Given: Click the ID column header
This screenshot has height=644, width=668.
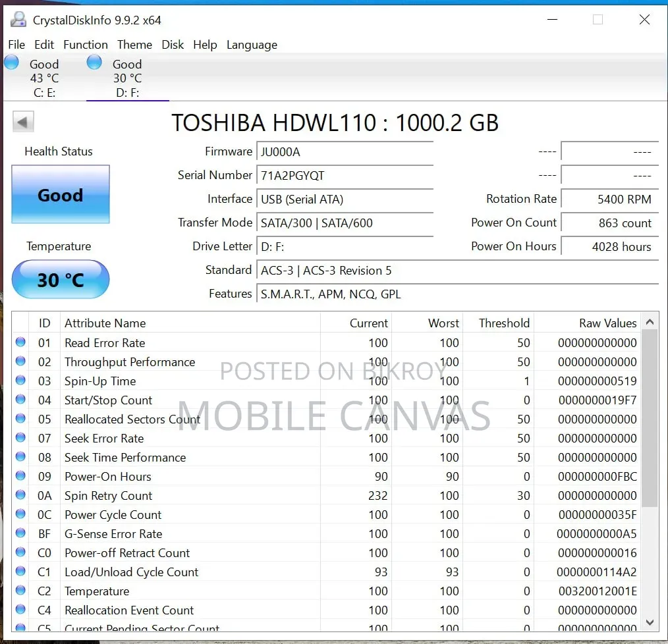Looking at the screenshot, I should click(44, 323).
